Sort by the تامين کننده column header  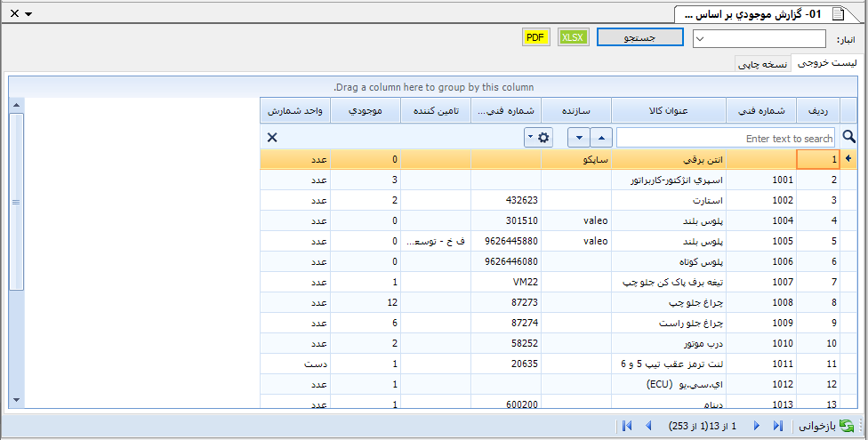tap(436, 111)
